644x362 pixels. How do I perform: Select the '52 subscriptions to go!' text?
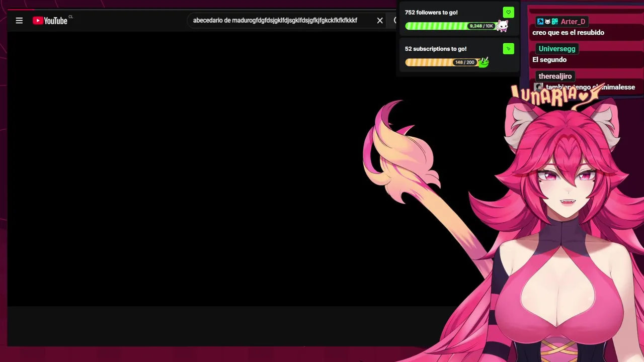pos(436,49)
